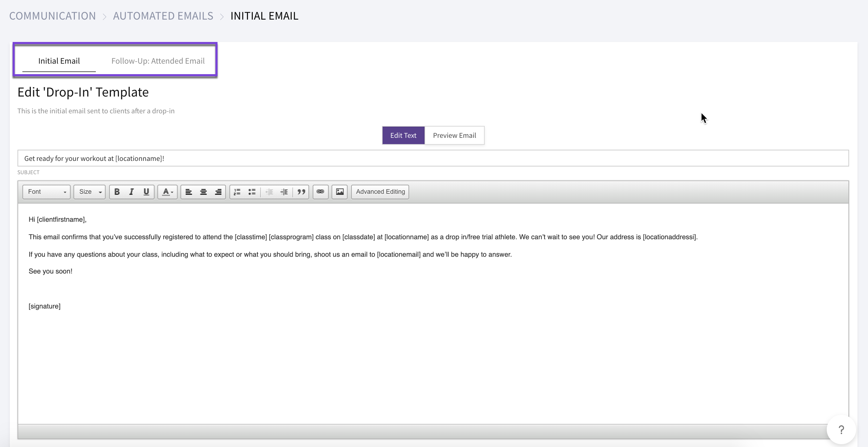This screenshot has width=868, height=447.
Task: Open the font Size dropdown
Action: pos(89,192)
